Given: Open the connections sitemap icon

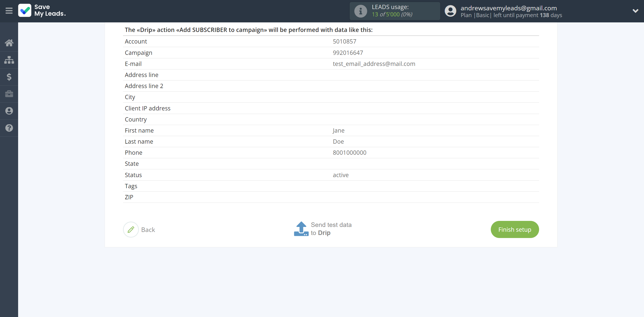Looking at the screenshot, I should (x=9, y=60).
